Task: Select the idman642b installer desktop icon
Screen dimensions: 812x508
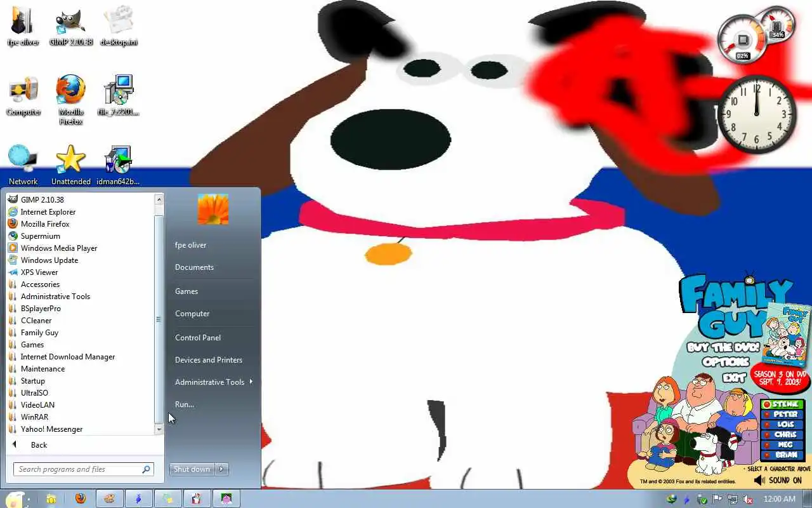Action: point(119,165)
